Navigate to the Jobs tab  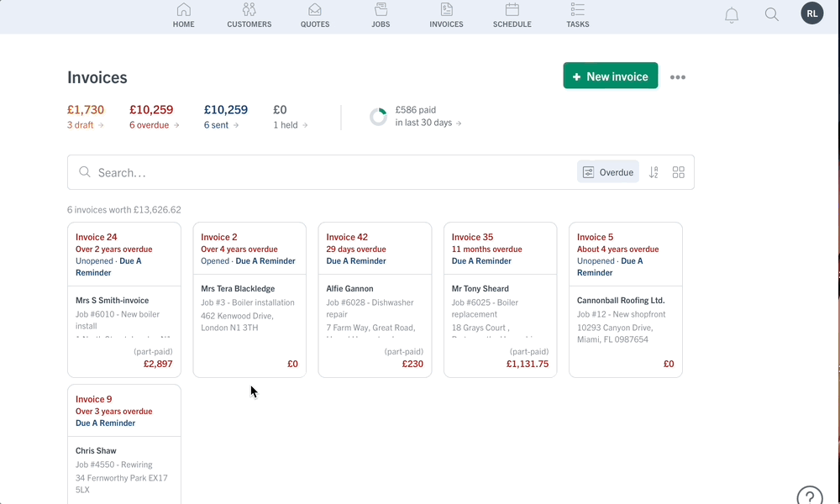381,15
